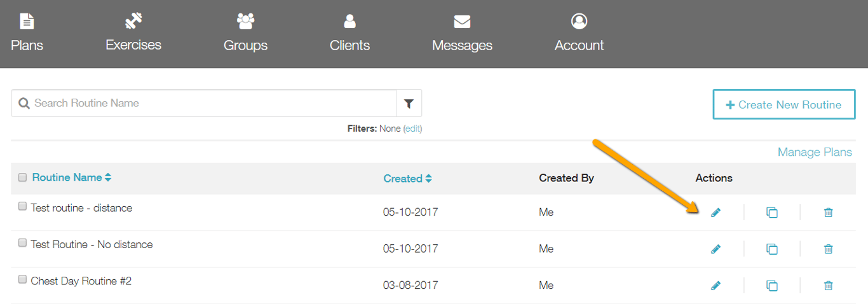Toggle the select-all routines checkbox
Image resolution: width=868 pixels, height=306 pixels.
(23, 177)
